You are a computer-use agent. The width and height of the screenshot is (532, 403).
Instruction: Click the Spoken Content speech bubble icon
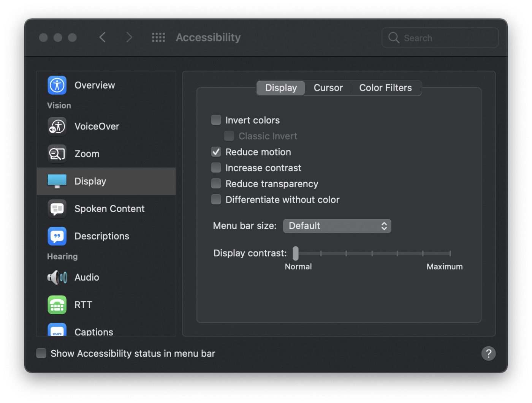pos(57,209)
